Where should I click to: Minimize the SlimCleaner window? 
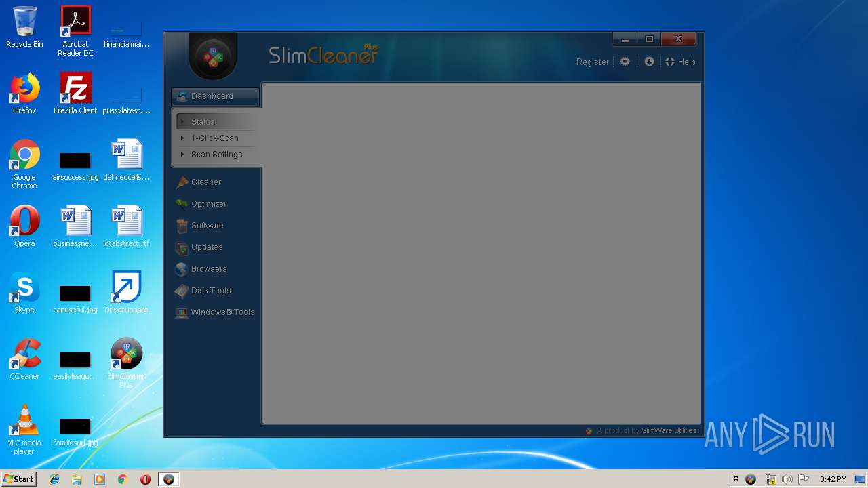pyautogui.click(x=625, y=39)
